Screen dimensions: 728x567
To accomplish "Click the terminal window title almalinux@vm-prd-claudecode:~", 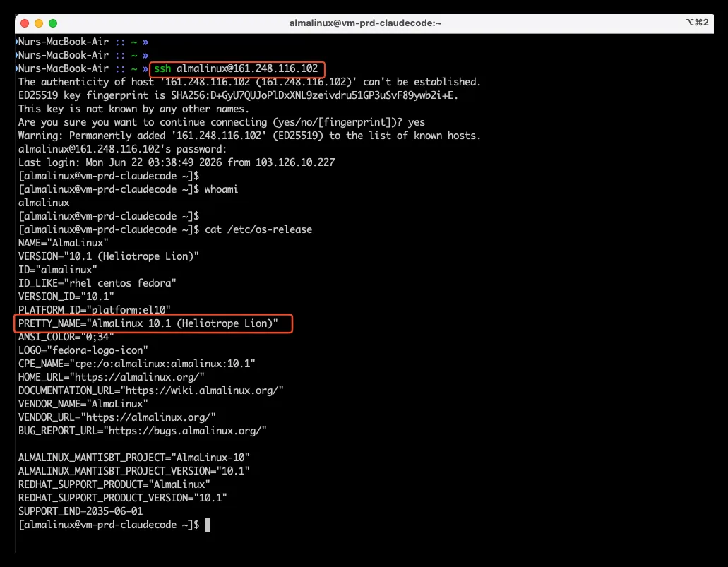I will point(365,23).
